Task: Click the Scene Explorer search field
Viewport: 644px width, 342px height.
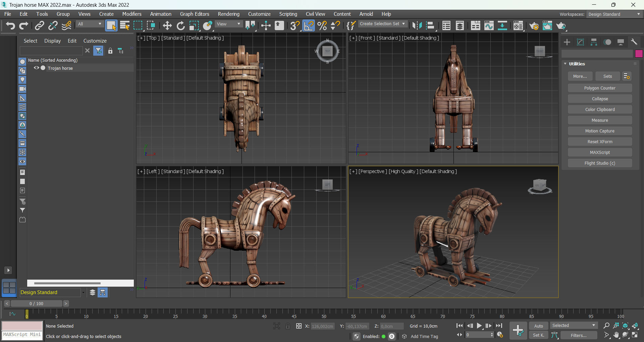Action: coord(51,51)
